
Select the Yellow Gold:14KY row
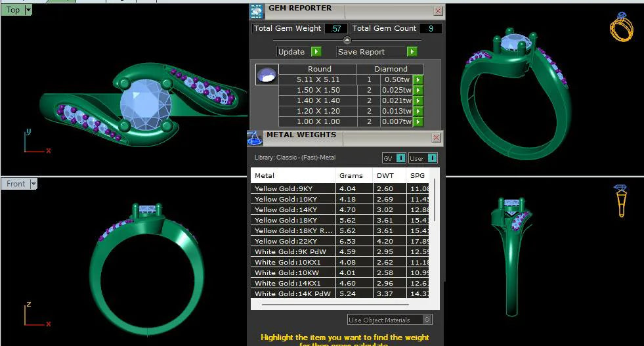pyautogui.click(x=340, y=209)
